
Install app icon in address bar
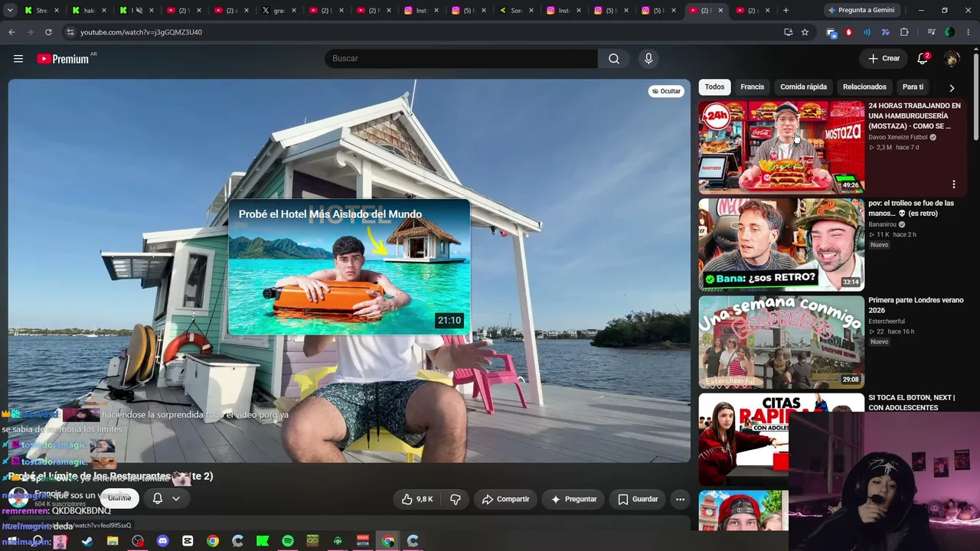[x=788, y=32]
